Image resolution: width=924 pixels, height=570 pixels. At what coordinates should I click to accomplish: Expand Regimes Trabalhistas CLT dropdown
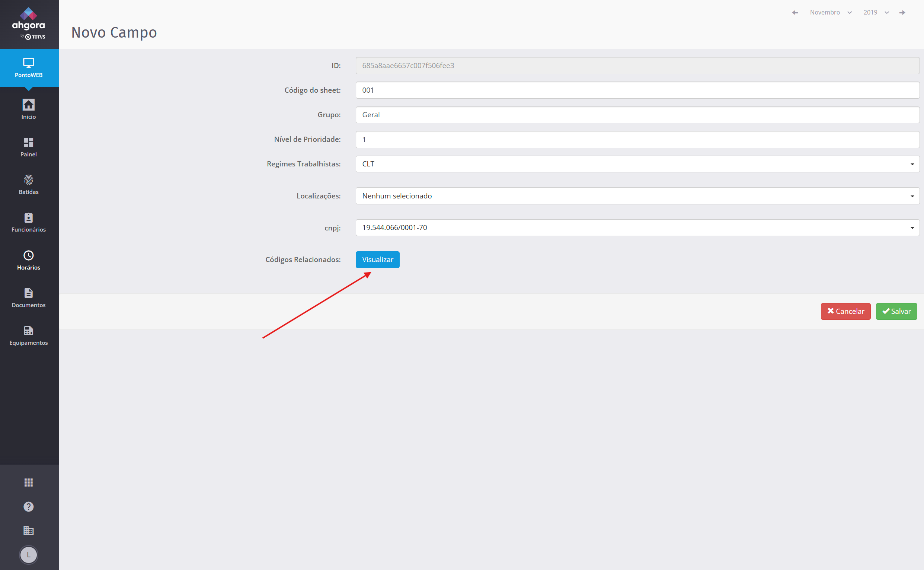(637, 164)
